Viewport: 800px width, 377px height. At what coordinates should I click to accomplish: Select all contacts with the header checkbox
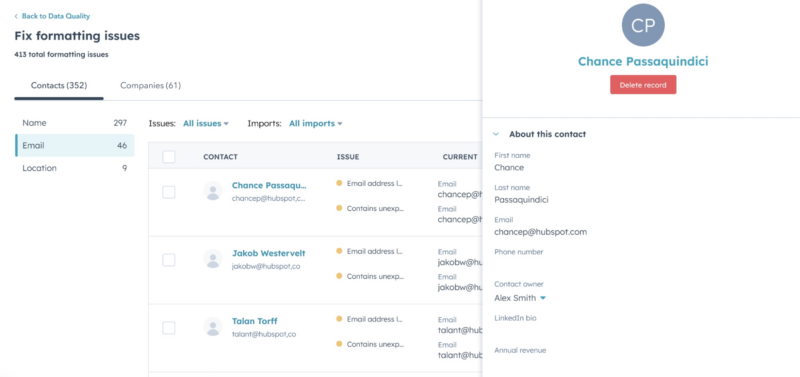(169, 157)
